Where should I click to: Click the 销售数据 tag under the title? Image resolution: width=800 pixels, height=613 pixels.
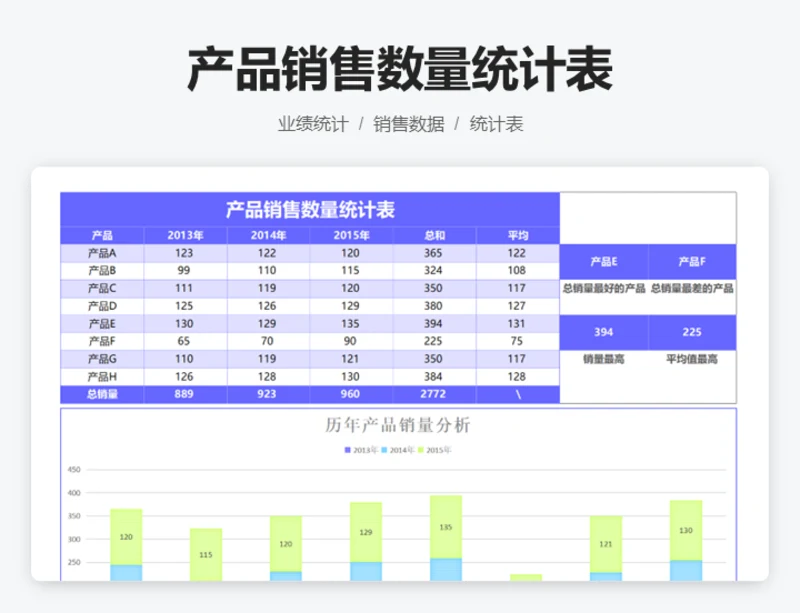pyautogui.click(x=408, y=124)
